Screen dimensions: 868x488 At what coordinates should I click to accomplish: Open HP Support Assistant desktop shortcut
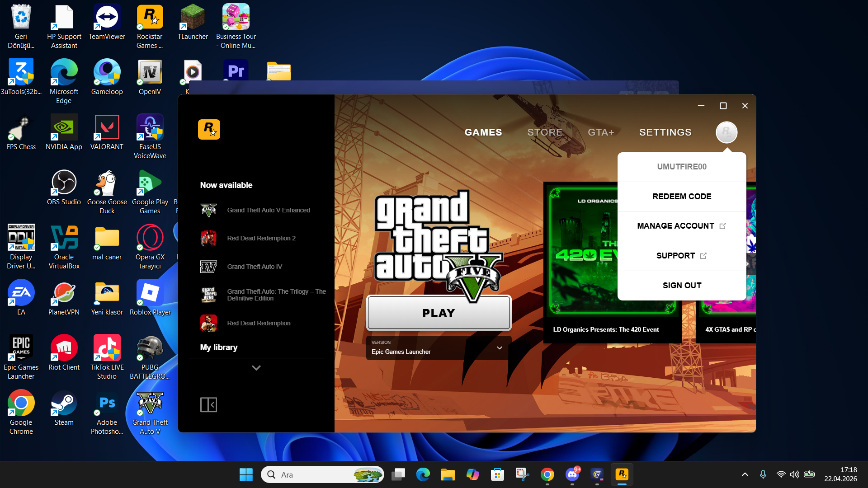click(64, 26)
